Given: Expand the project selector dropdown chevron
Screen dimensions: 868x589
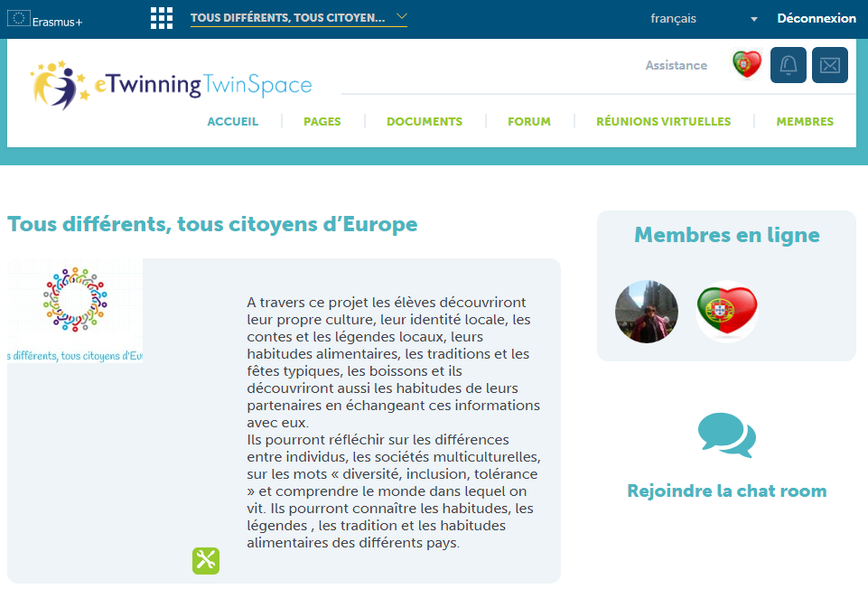Looking at the screenshot, I should 402,16.
